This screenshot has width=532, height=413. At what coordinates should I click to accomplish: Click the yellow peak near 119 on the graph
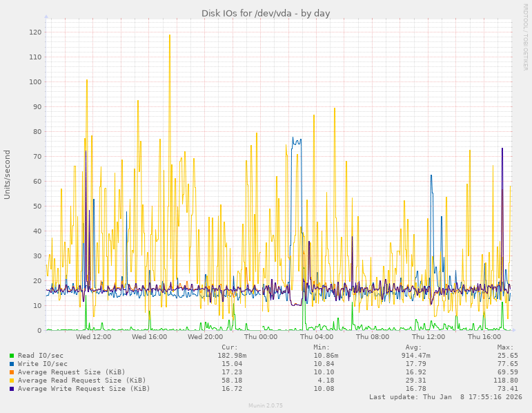point(170,35)
